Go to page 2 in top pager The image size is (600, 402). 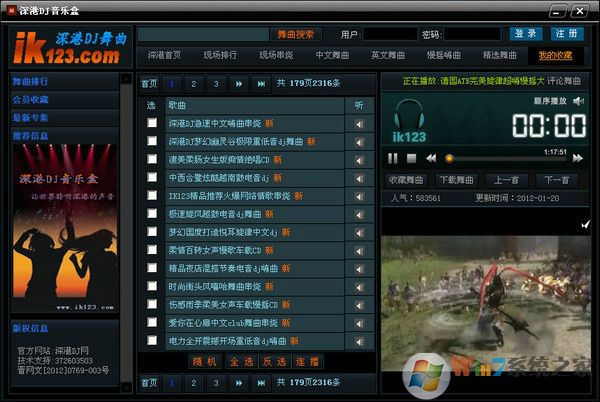194,84
